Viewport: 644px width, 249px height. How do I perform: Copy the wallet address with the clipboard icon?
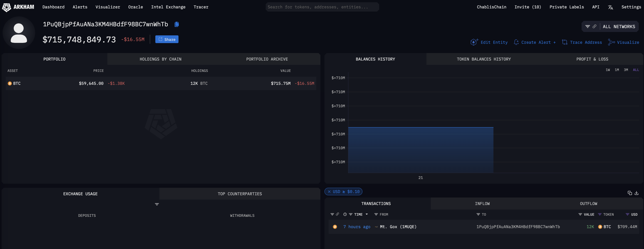point(177,24)
